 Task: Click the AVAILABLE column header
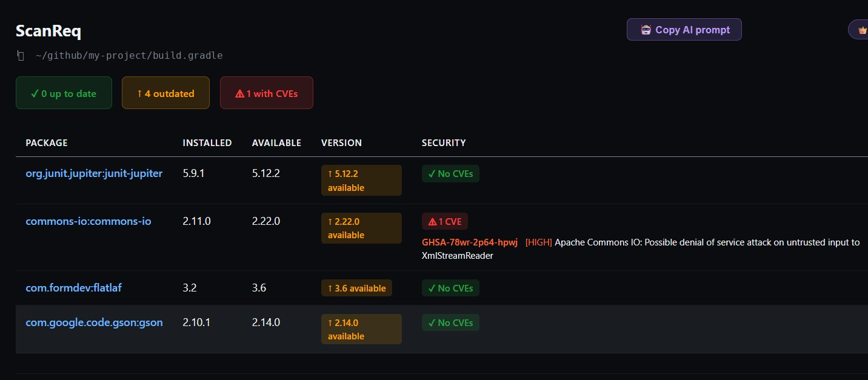[x=276, y=143]
